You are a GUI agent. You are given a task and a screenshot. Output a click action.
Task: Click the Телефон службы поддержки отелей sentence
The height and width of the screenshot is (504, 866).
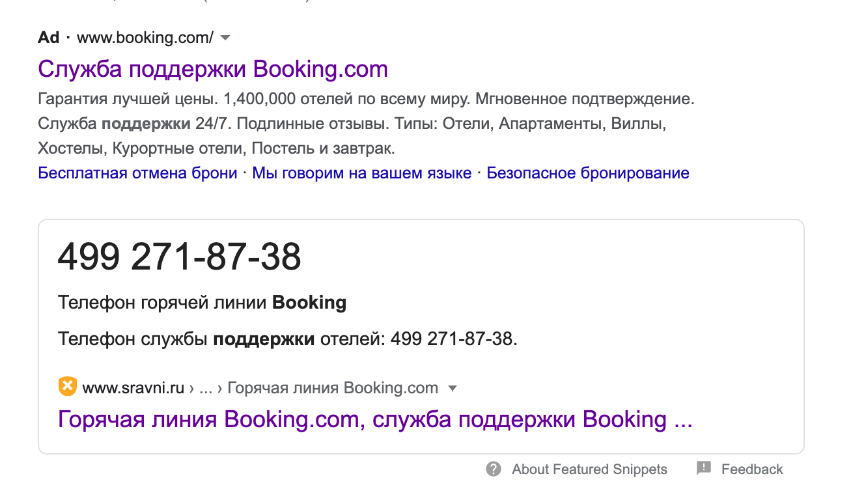point(287,339)
